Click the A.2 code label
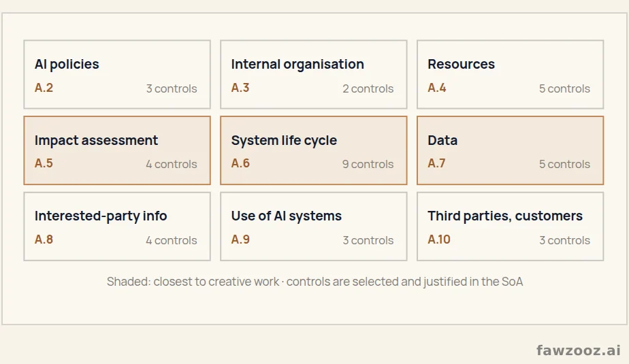The image size is (629, 364). [44, 88]
